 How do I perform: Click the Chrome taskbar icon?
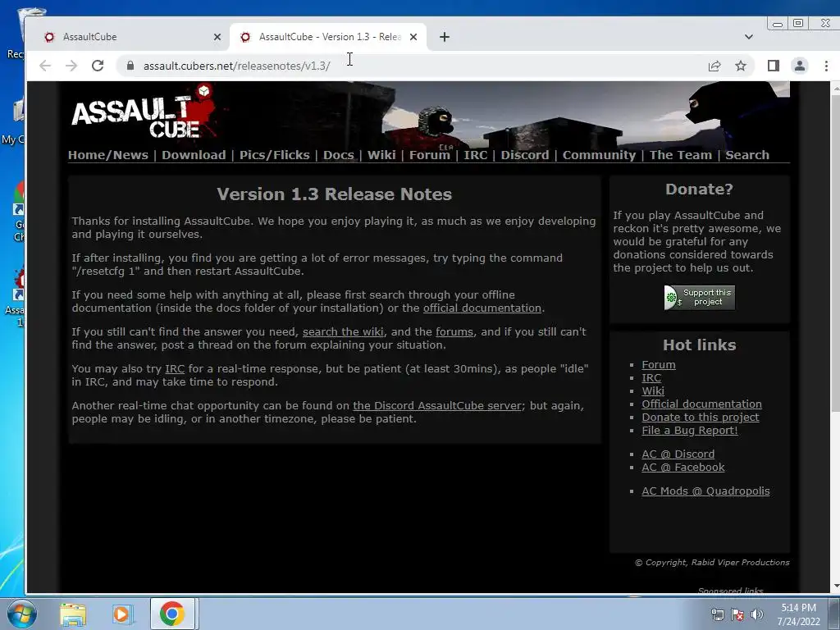click(x=171, y=614)
